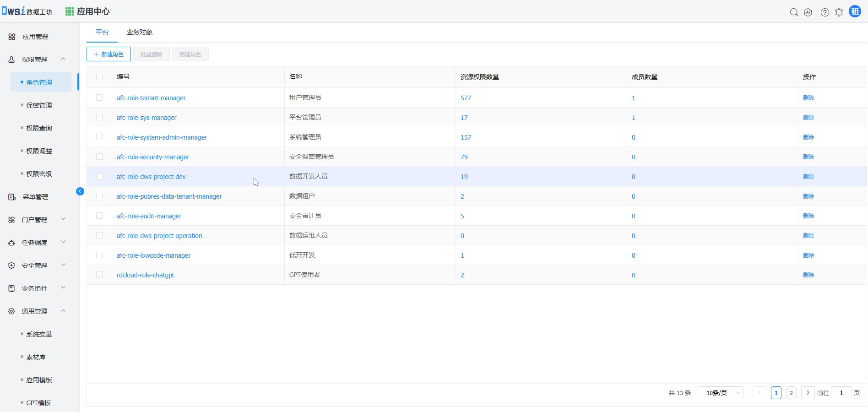Click the 业务组件 sidebar icon
The width and height of the screenshot is (868, 412).
point(12,288)
